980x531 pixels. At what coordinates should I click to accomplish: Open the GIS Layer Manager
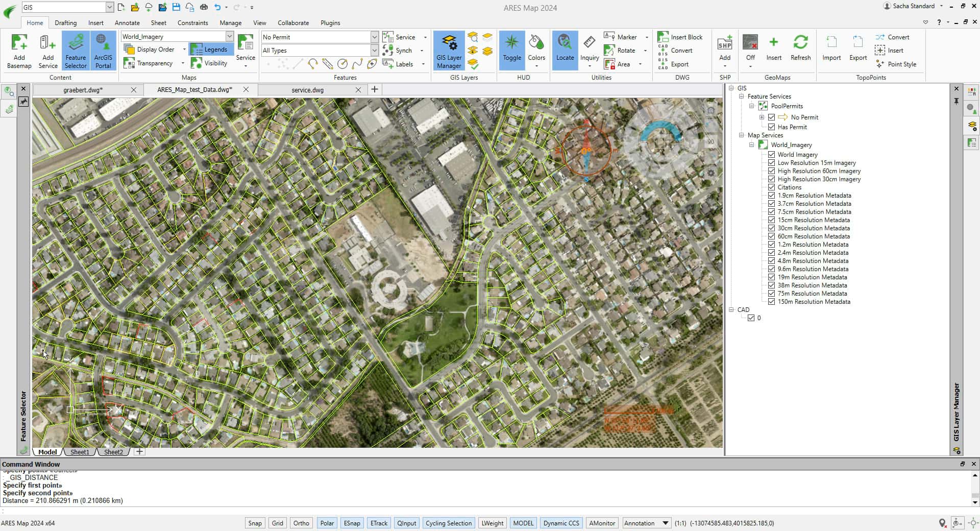pos(449,50)
